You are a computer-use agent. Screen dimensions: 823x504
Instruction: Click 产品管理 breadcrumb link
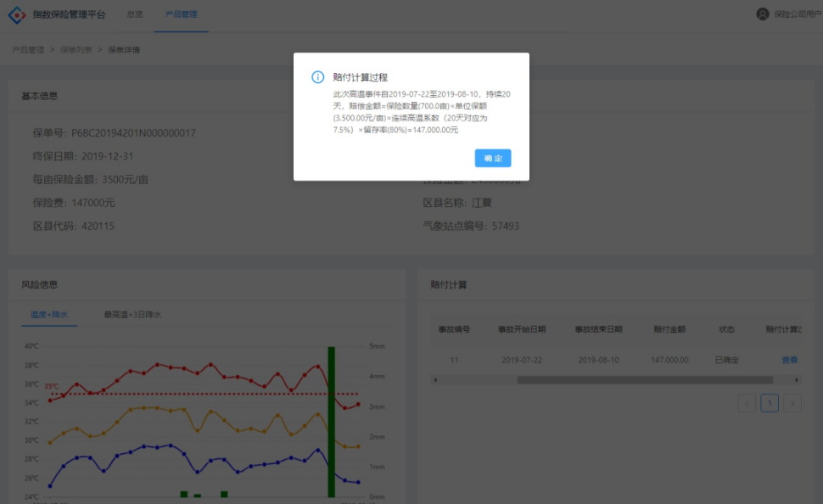click(x=27, y=48)
